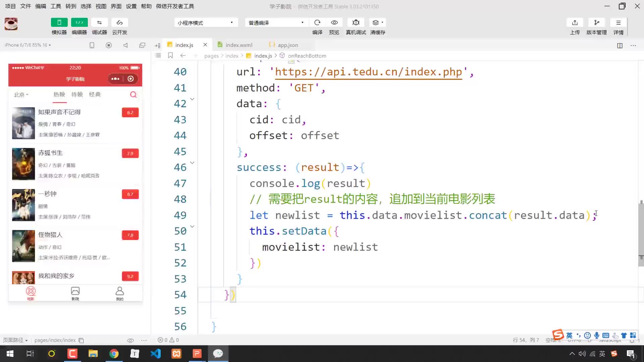Open VS Code from the Windows taskbar
644x362 pixels.
pos(156,354)
